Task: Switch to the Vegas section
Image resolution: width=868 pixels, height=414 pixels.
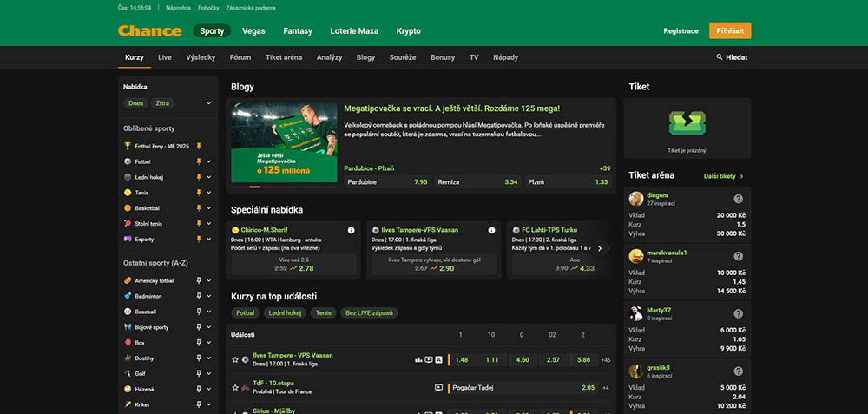Action: 253,30
